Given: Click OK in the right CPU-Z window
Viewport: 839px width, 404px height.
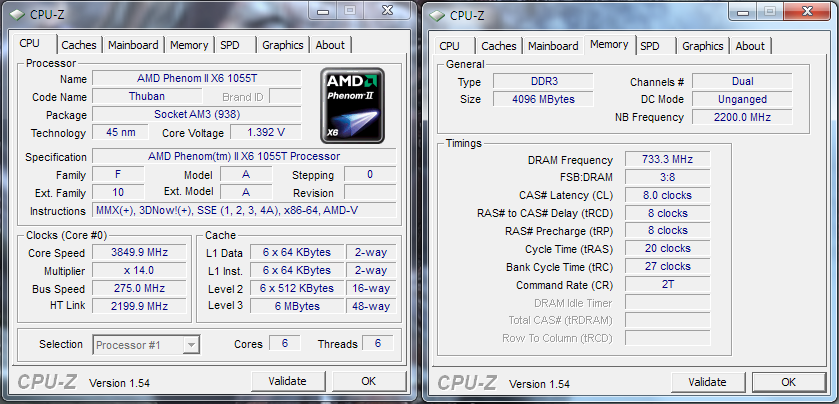Looking at the screenshot, I should (x=789, y=382).
